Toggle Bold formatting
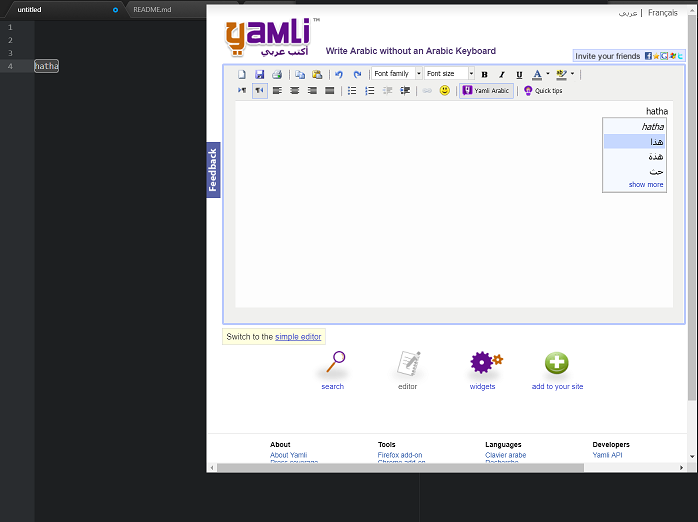The width and height of the screenshot is (698, 522). [x=484, y=74]
